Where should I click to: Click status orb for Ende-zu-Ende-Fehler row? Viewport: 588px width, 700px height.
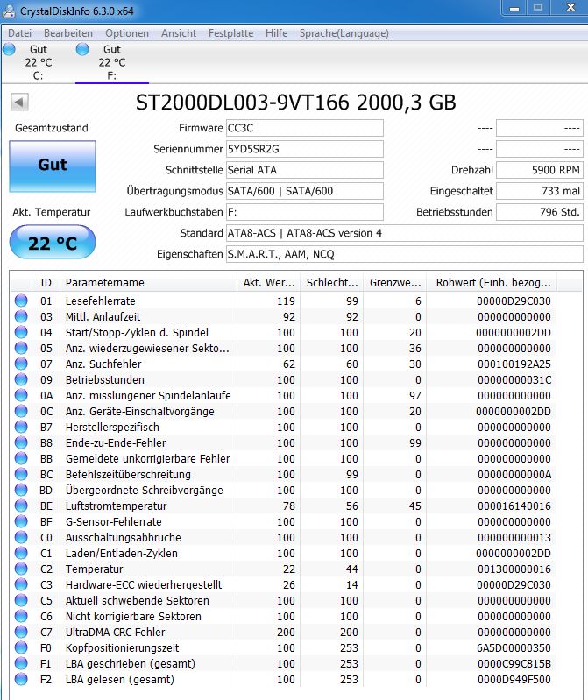[x=21, y=442]
